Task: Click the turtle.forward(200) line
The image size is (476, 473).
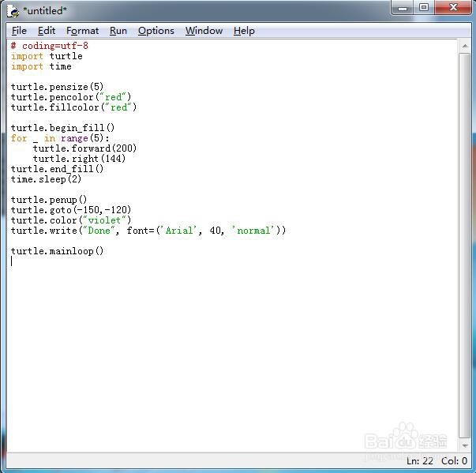Action: [x=85, y=148]
